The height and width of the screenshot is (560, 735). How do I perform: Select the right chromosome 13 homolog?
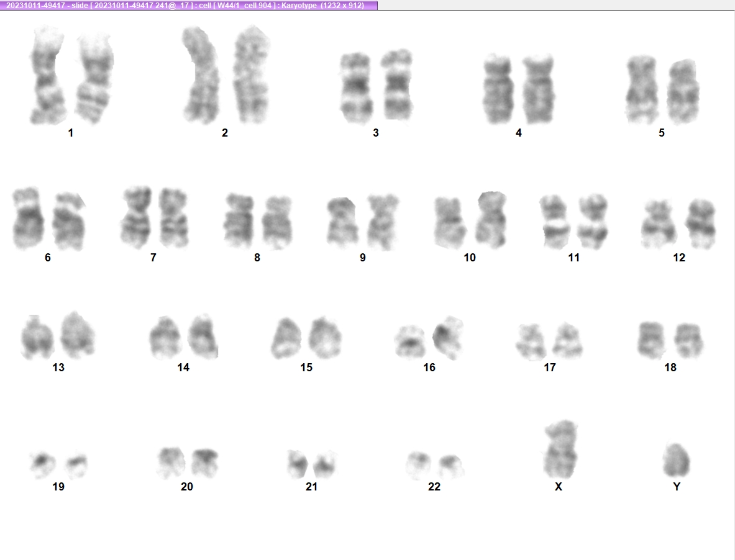(x=78, y=335)
